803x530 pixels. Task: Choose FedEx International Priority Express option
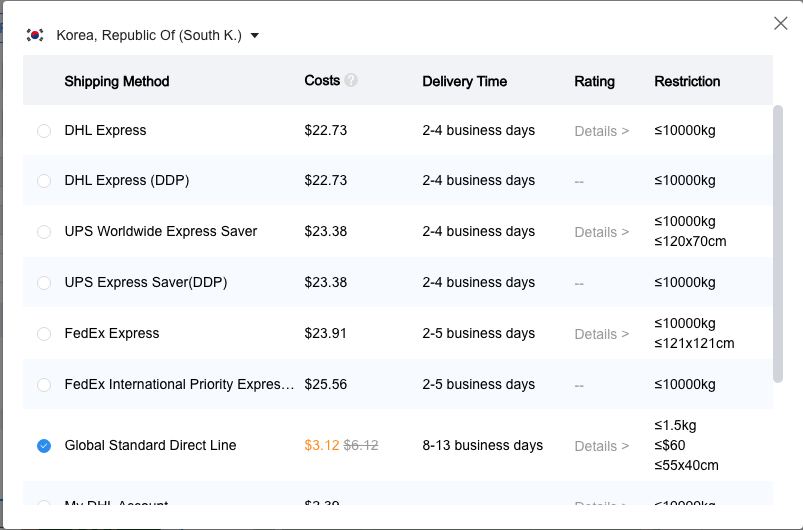[44, 385]
